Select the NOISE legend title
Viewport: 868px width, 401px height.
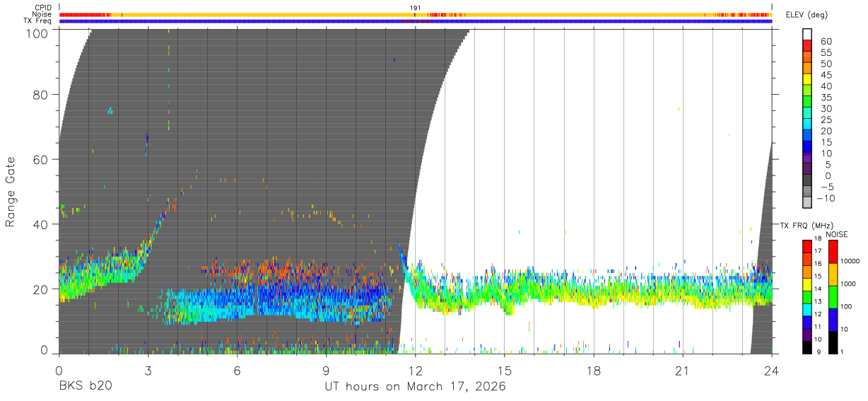838,234
